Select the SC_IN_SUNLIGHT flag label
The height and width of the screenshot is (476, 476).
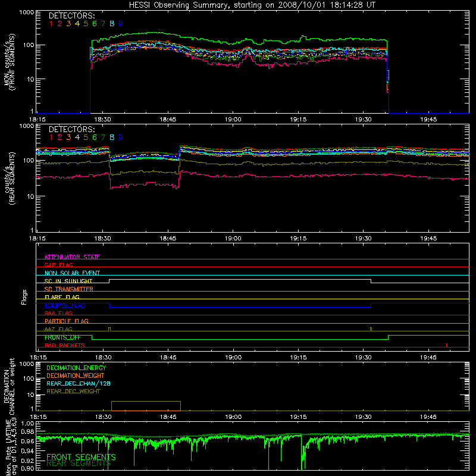click(x=68, y=281)
